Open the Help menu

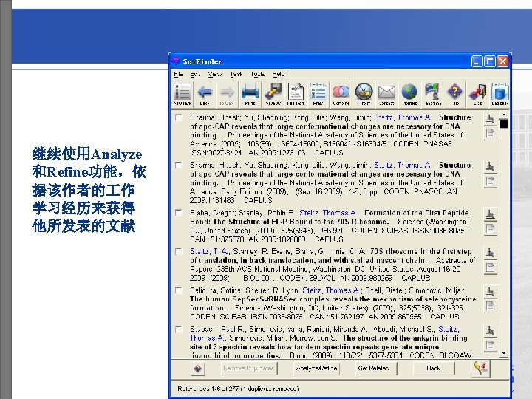279,74
